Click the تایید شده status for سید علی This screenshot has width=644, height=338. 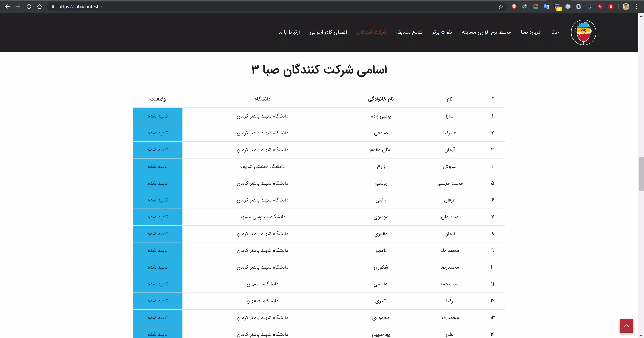pos(157,217)
